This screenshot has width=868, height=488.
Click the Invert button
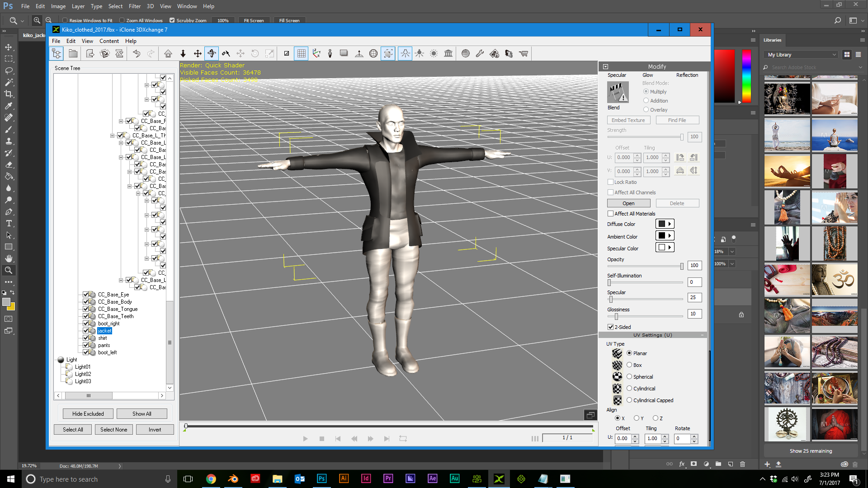pyautogui.click(x=155, y=430)
